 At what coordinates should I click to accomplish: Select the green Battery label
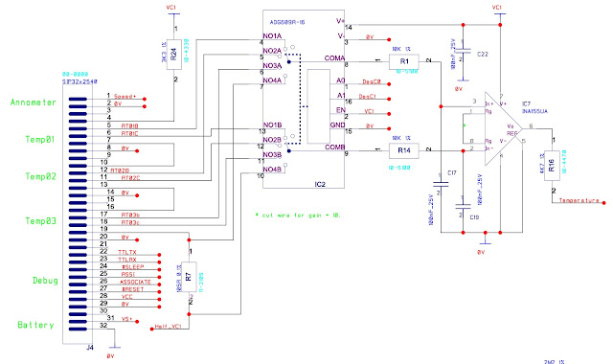tap(35, 326)
